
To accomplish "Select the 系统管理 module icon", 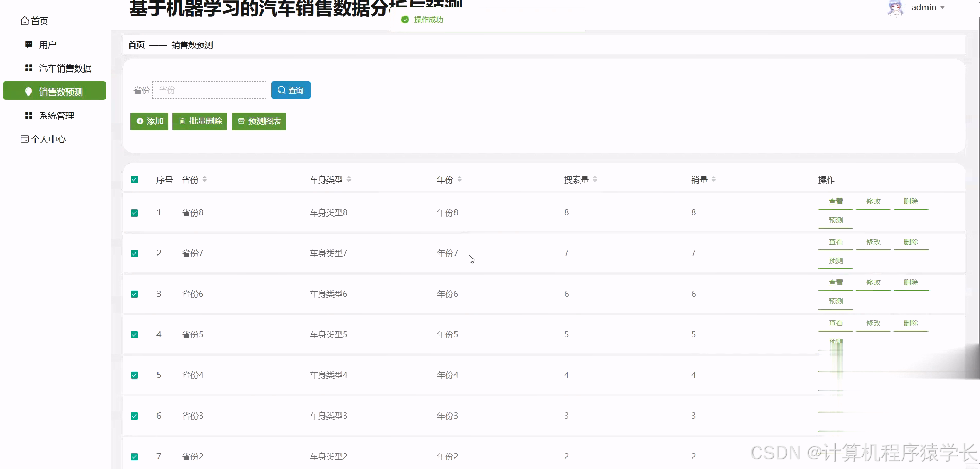I will click(x=28, y=115).
